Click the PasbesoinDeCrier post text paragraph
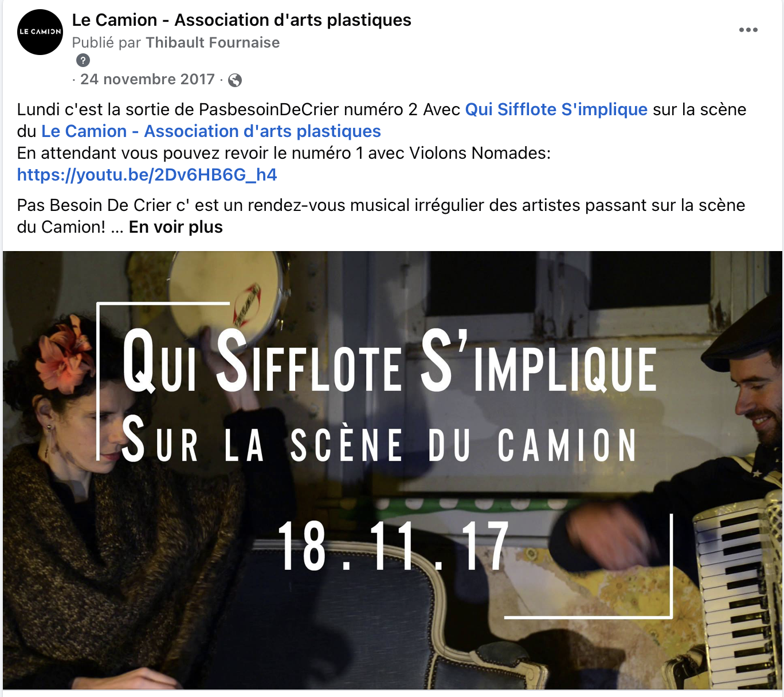The width and height of the screenshot is (784, 697). coord(381,142)
